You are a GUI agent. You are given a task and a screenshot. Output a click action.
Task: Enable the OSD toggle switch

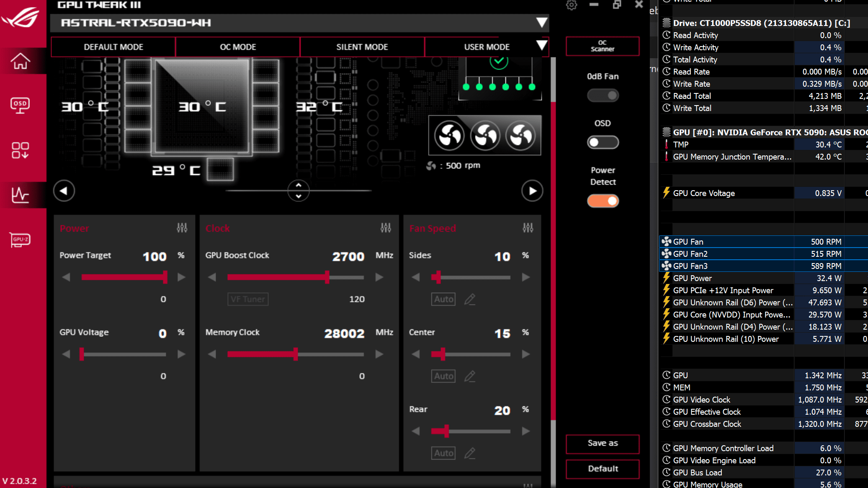(603, 142)
